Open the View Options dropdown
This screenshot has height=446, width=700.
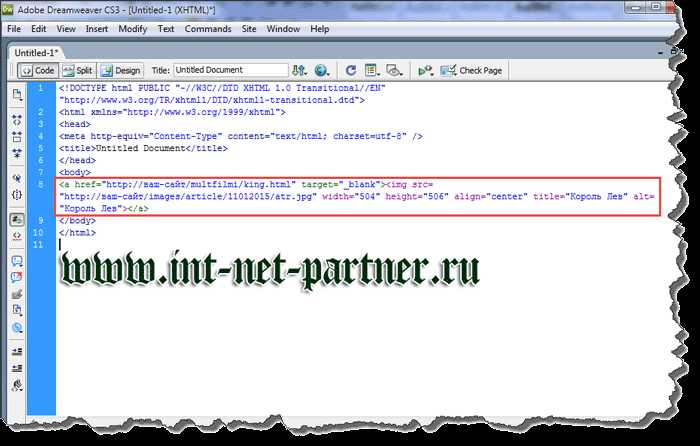pyautogui.click(x=372, y=70)
